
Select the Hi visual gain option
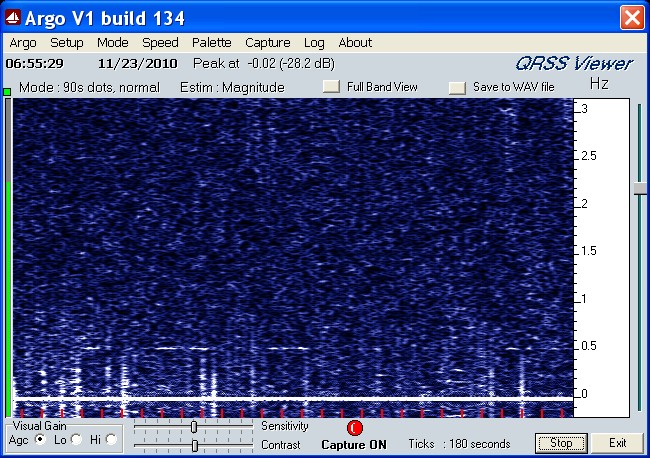pos(111,440)
